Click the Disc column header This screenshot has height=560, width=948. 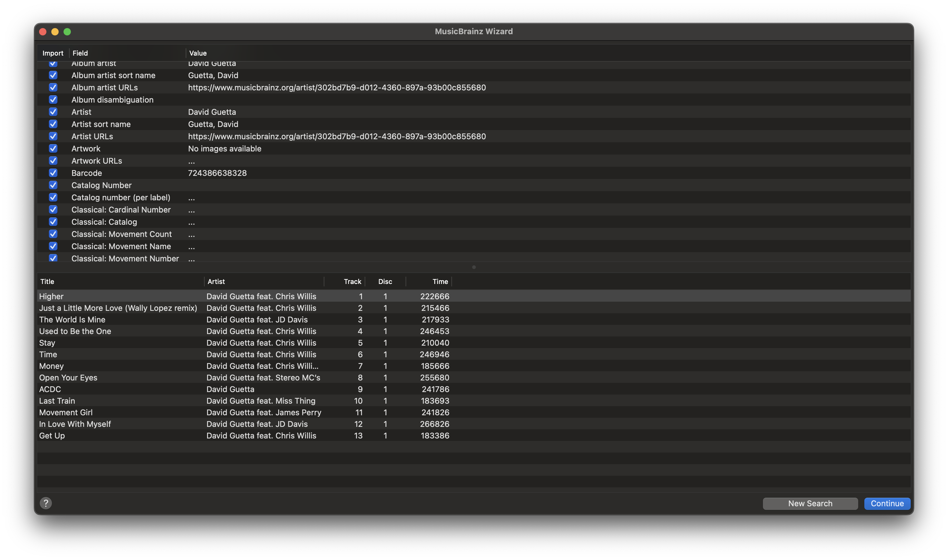(385, 282)
